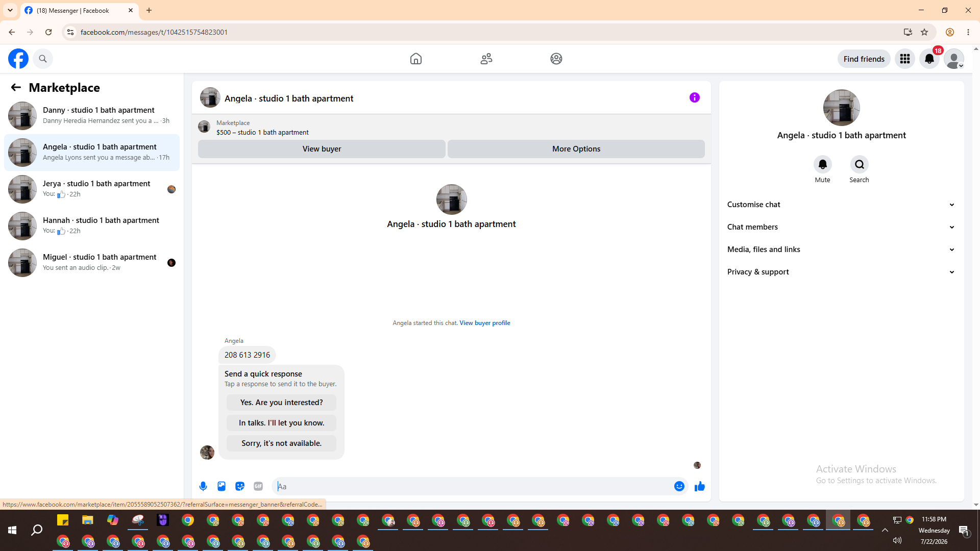Install app icon in the address bar

coord(908,32)
